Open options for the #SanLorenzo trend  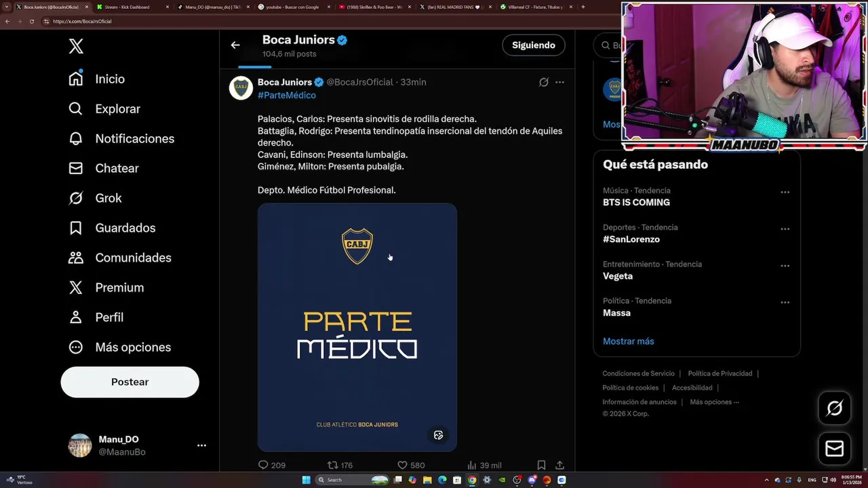[x=785, y=228]
